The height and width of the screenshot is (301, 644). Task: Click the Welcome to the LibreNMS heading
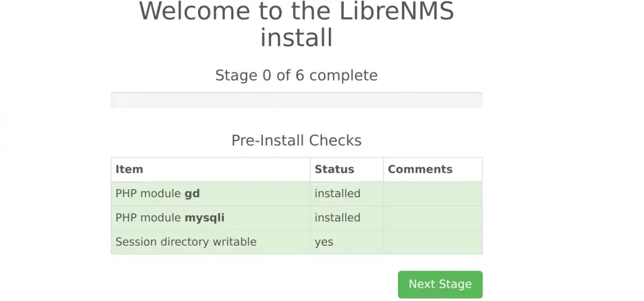click(297, 11)
